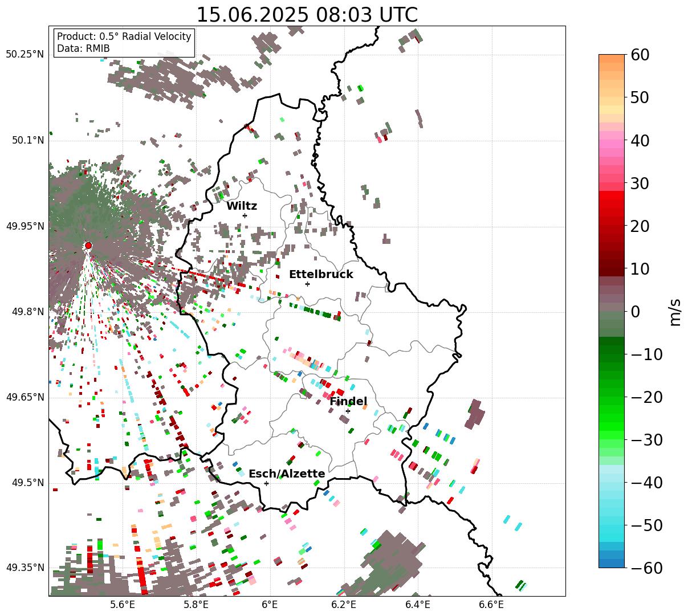Click the 6.4°E longitude label
The image size is (688, 616).
click(x=418, y=605)
